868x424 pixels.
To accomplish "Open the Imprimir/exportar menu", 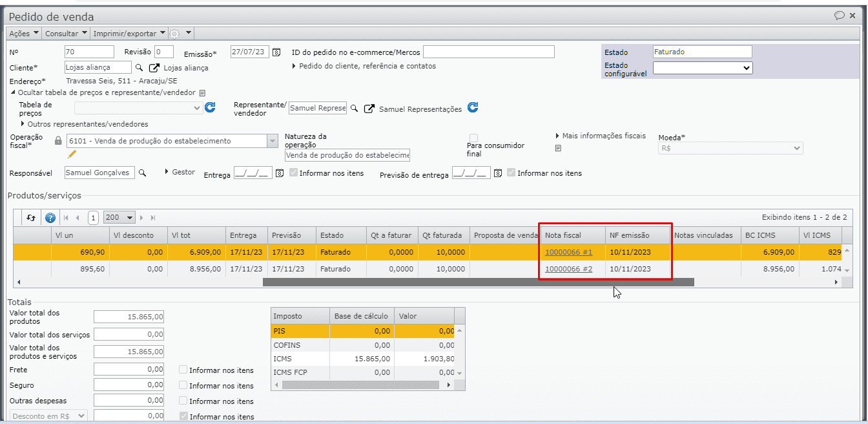I will click(x=128, y=33).
